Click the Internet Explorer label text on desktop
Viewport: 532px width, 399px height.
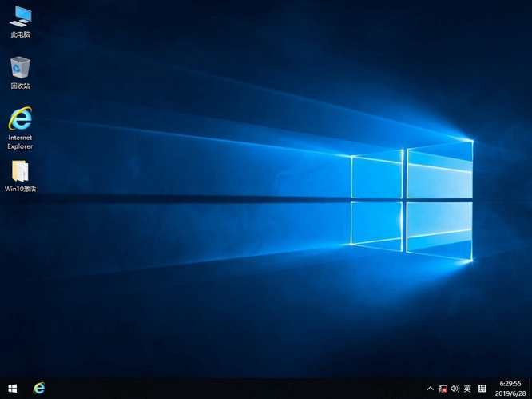20,142
